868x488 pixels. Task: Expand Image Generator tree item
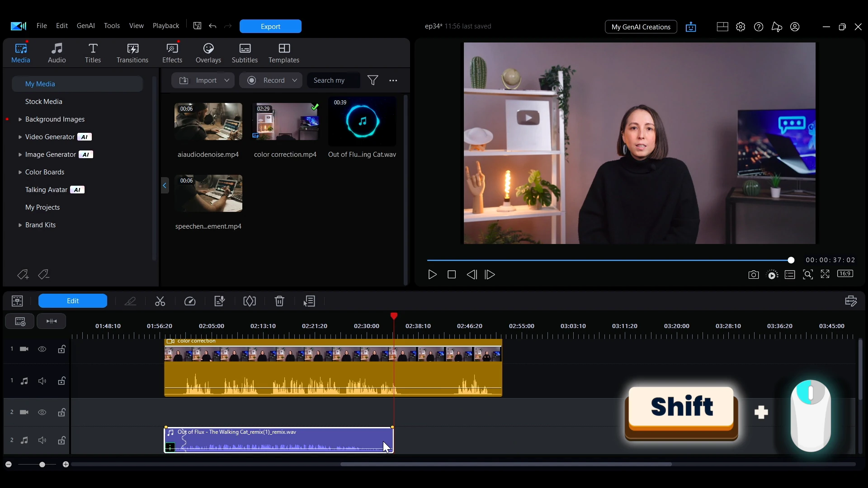coord(20,155)
